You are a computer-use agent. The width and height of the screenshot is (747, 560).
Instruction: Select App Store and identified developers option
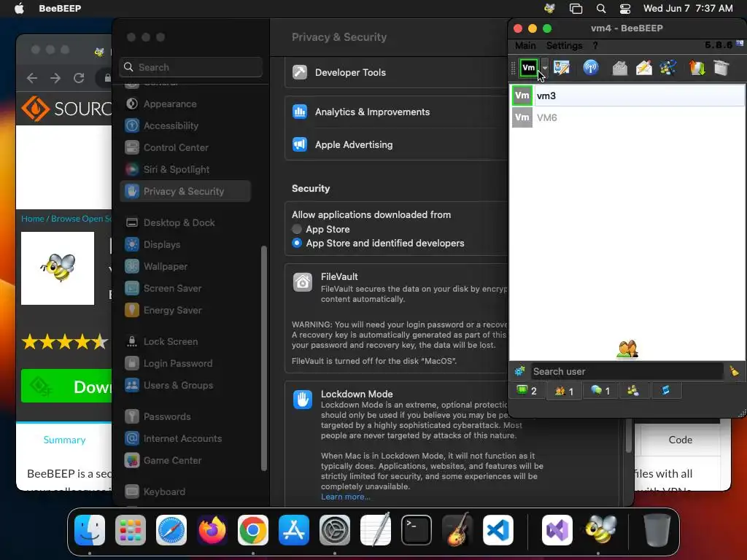[297, 243]
